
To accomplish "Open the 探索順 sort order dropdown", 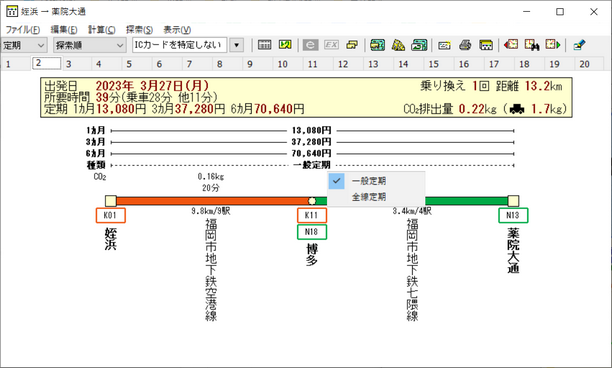I will pos(90,45).
